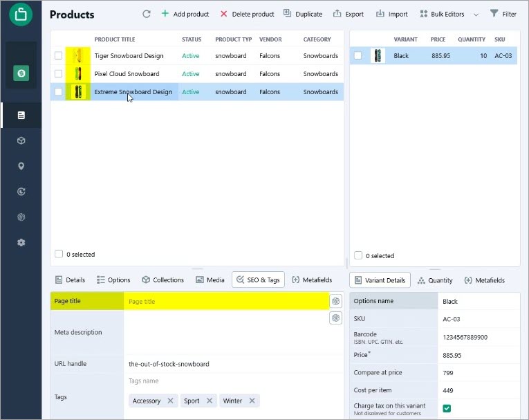Click the green app logo in the sidebar
Screen dimensions: 529x420
21,14
